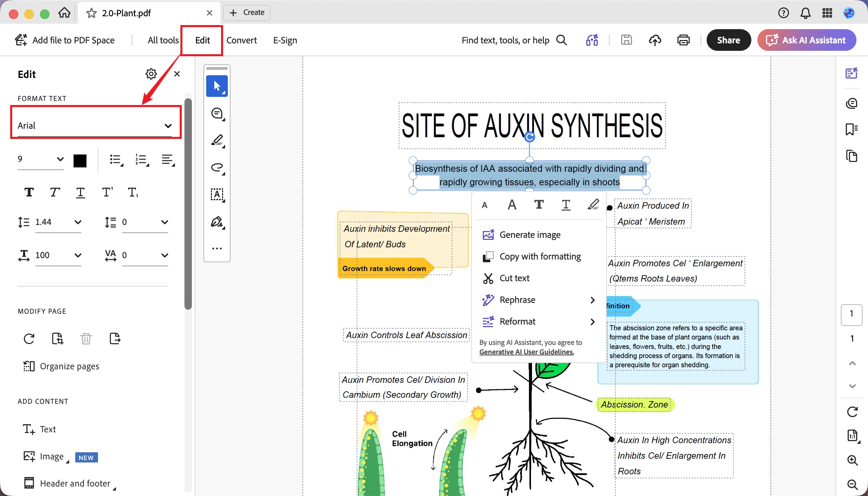The height and width of the screenshot is (496, 868).
Task: Click the cloud upload icon
Action: click(x=655, y=40)
